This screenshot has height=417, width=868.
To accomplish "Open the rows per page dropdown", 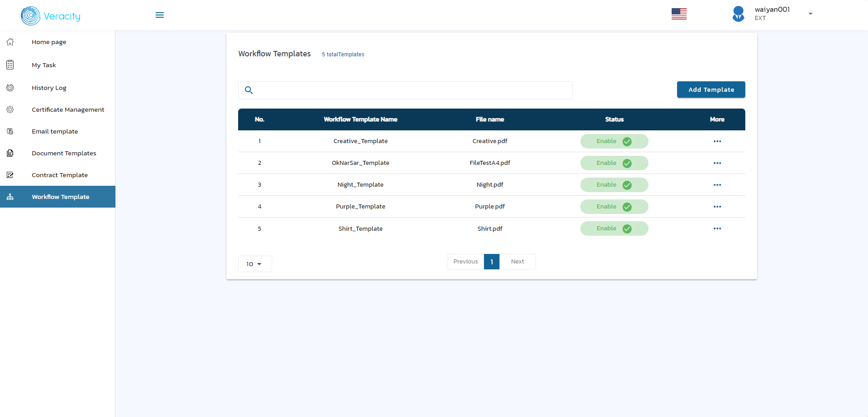I will 254,264.
